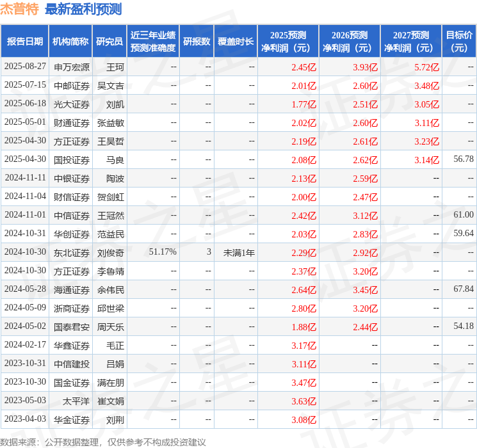This screenshot has width=477, height=448.
Task: Click analyst name 张益敏
Action: pyautogui.click(x=111, y=123)
